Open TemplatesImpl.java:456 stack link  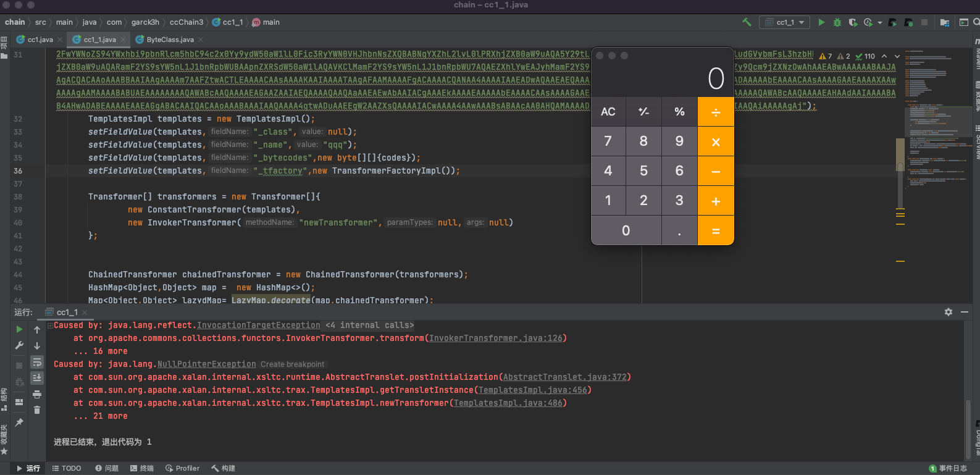533,390
